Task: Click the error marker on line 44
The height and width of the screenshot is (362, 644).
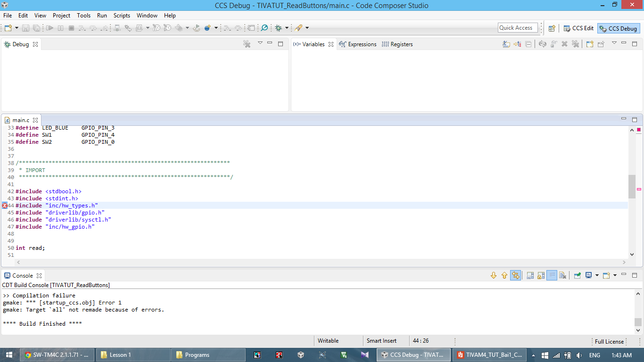Action: click(x=4, y=206)
